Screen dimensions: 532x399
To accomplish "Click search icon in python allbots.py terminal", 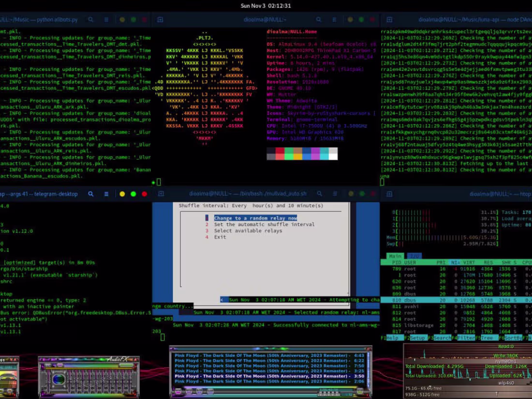I will 90,20.
